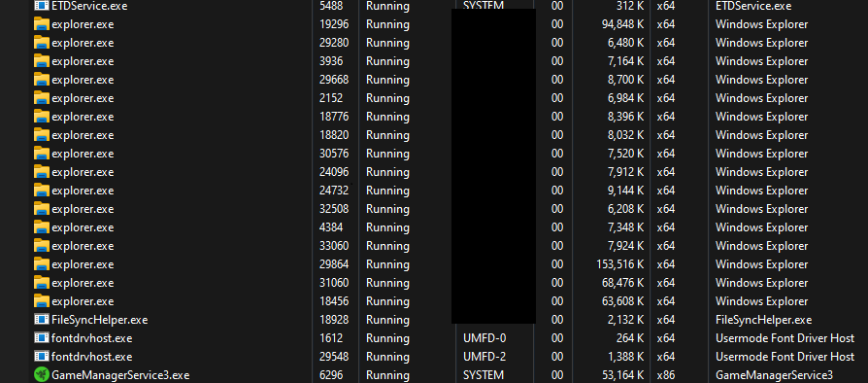Click PID cell 18820
The height and width of the screenshot is (383, 868).
click(x=334, y=135)
